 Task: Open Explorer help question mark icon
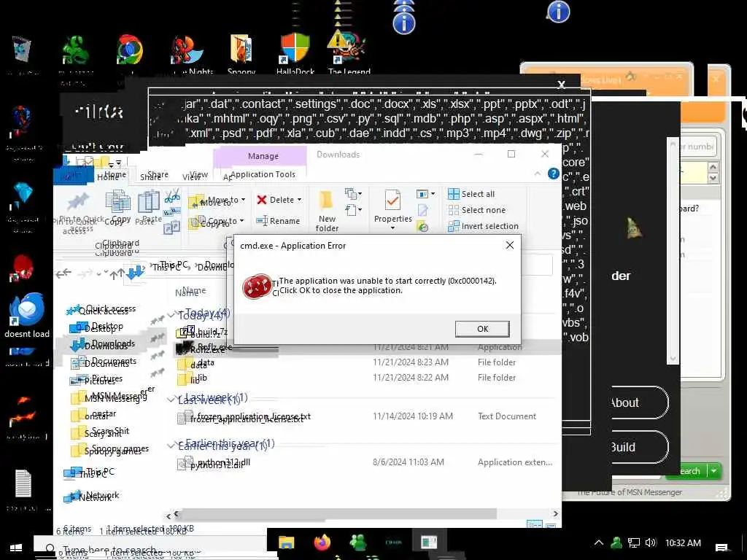[x=553, y=174]
